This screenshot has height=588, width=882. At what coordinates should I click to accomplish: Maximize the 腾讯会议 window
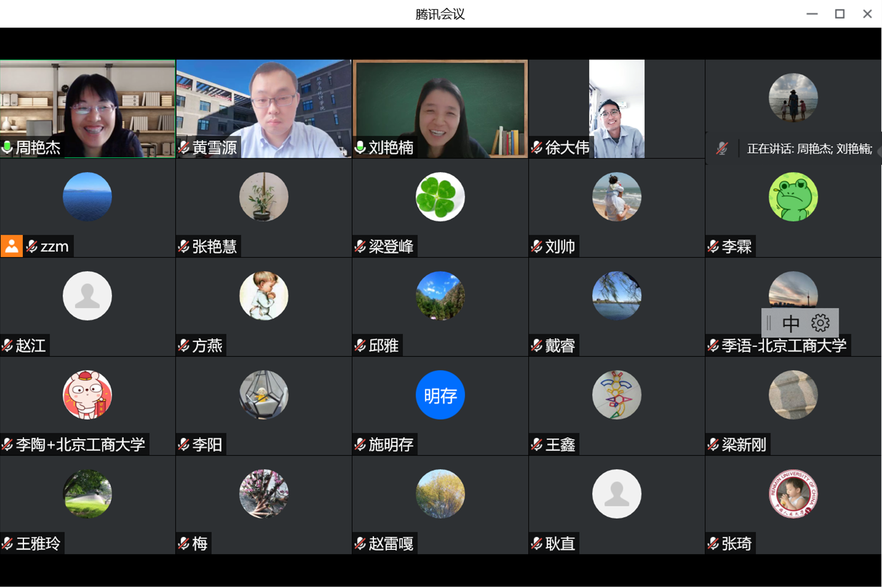(840, 14)
